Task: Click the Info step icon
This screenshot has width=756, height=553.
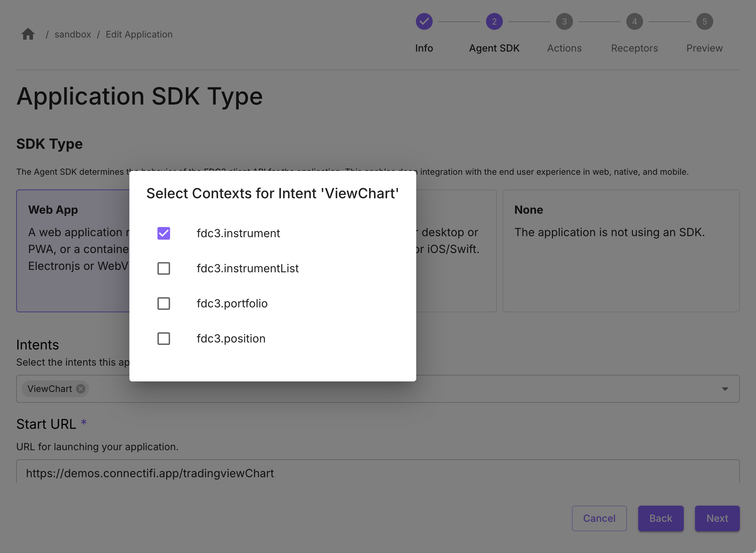Action: point(424,22)
